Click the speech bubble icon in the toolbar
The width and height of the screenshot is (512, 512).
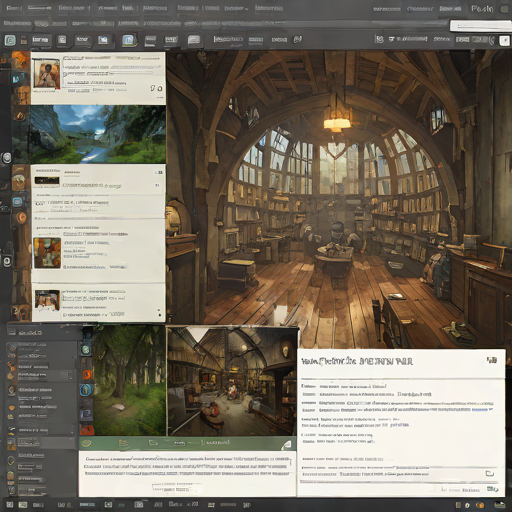tap(194, 40)
